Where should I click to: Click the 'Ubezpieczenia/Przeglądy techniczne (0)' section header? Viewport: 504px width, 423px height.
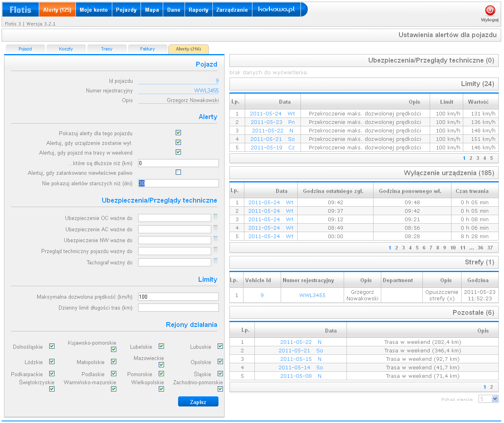tap(364, 61)
